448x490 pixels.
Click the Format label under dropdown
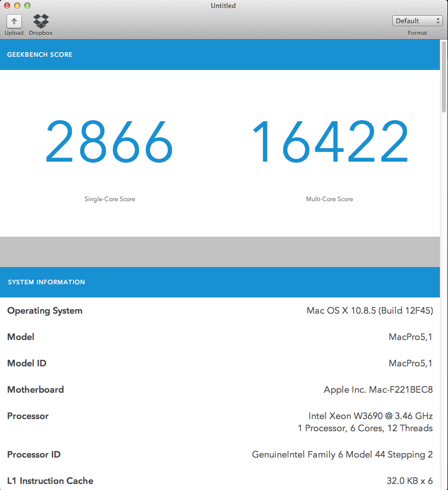coord(418,33)
